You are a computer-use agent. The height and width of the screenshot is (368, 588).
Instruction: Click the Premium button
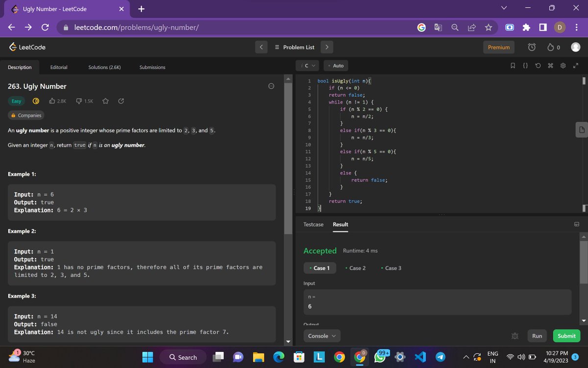(499, 47)
